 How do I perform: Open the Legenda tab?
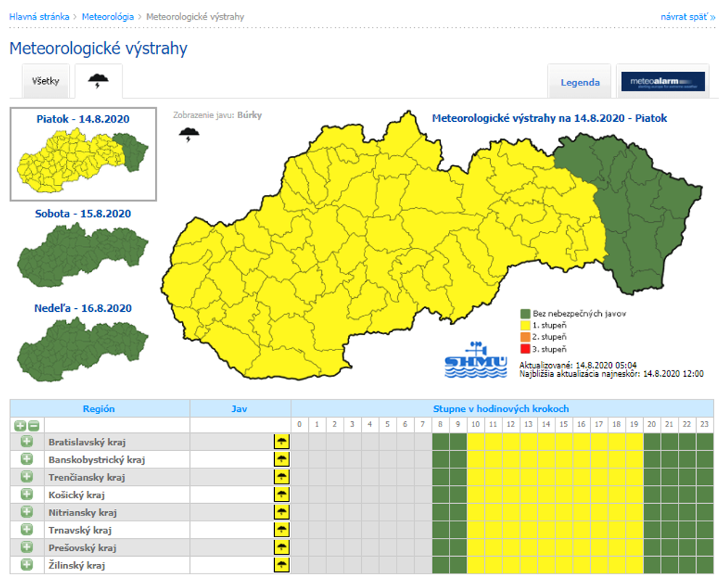580,83
